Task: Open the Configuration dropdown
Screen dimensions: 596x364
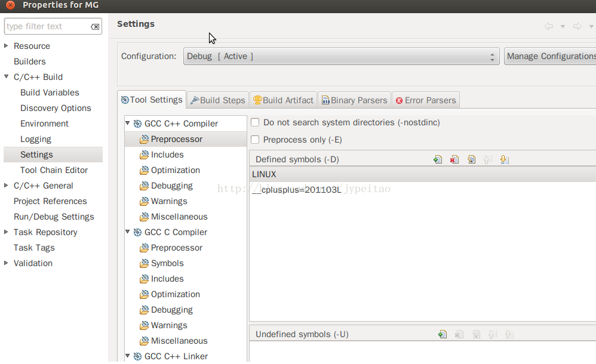Action: click(341, 56)
